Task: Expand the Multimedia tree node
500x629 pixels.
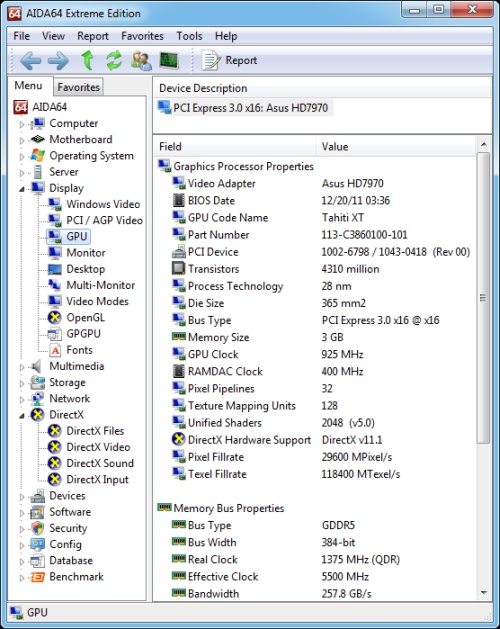Action: tap(22, 367)
